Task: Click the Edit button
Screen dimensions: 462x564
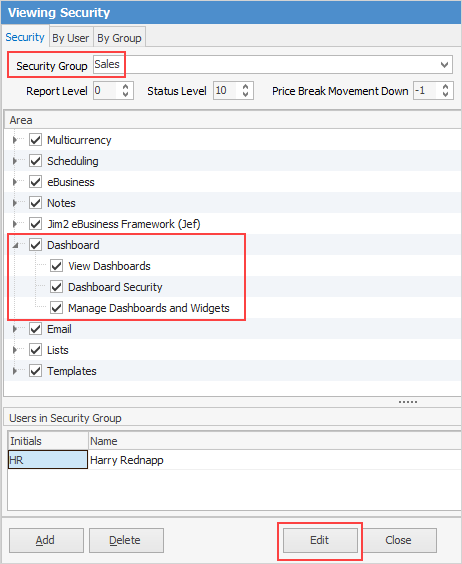Action: [320, 540]
